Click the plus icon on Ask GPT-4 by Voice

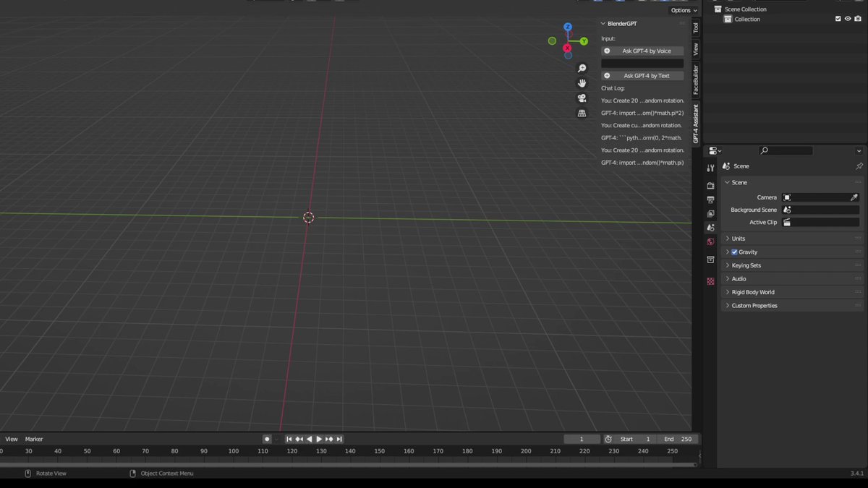pos(607,51)
